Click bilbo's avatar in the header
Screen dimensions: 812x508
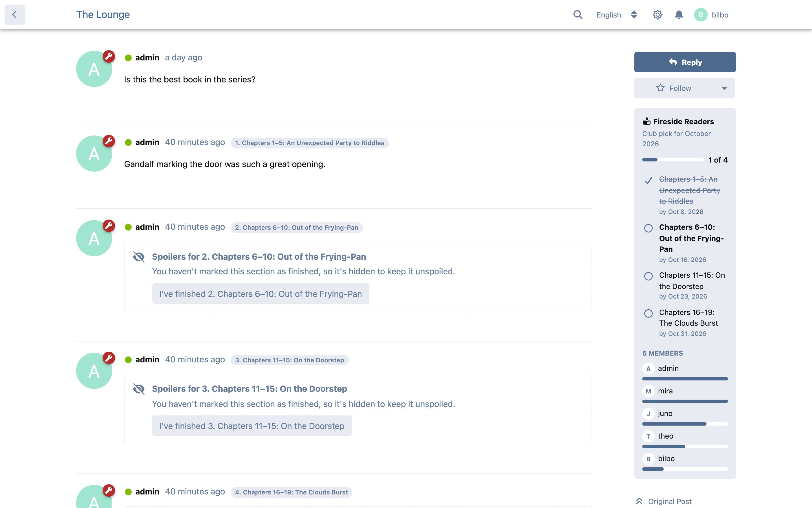(x=701, y=15)
